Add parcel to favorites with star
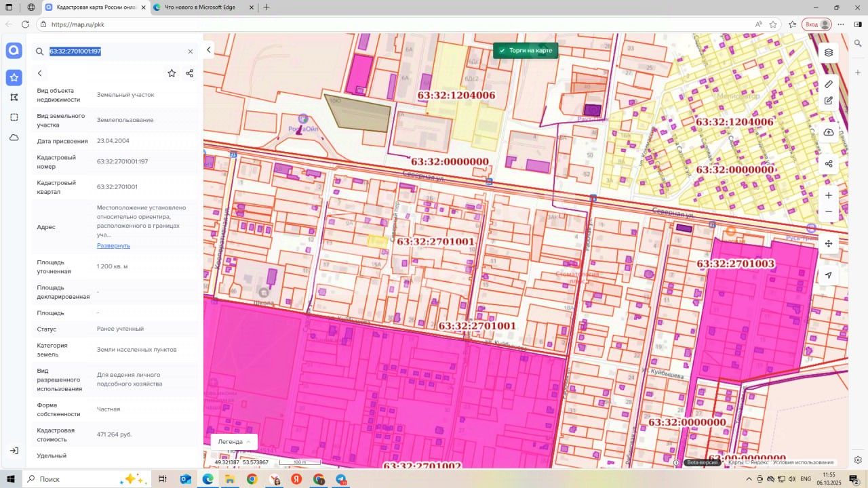Viewport: 868px width, 488px height. tap(172, 73)
